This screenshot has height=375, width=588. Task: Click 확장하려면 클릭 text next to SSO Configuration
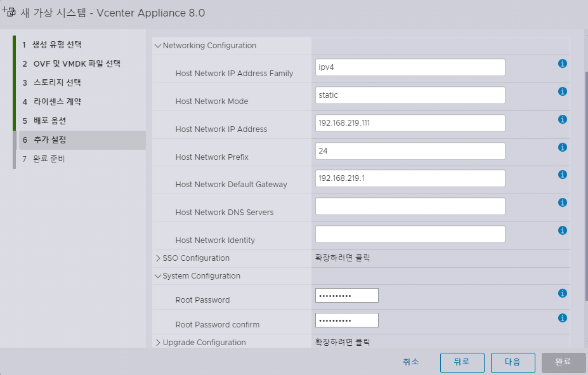[343, 258]
